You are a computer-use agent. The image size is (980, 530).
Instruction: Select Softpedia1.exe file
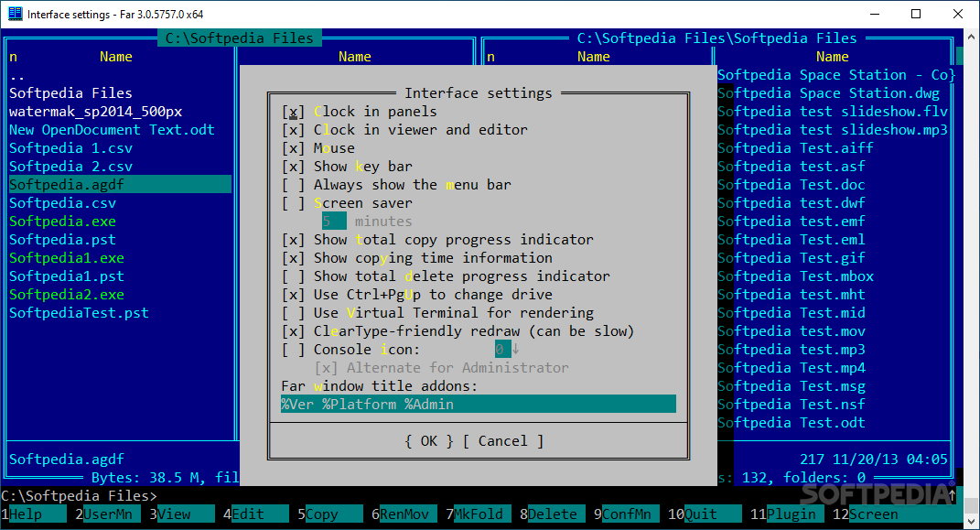click(66, 258)
